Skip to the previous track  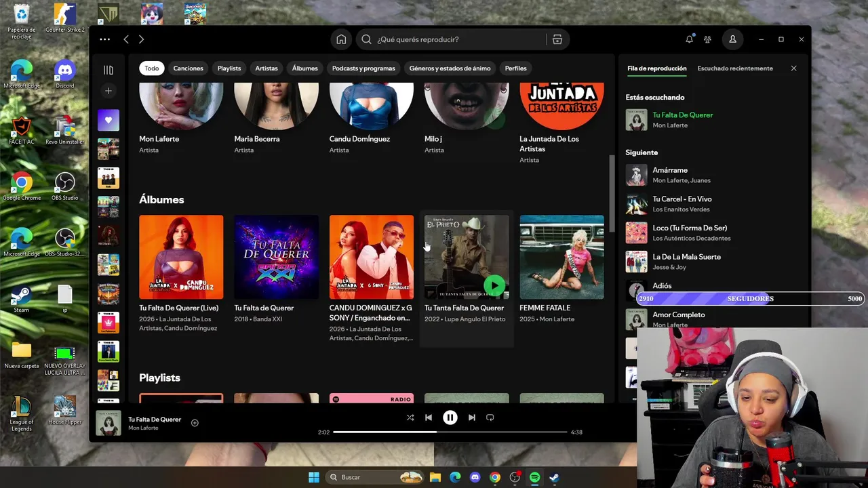[x=429, y=418]
